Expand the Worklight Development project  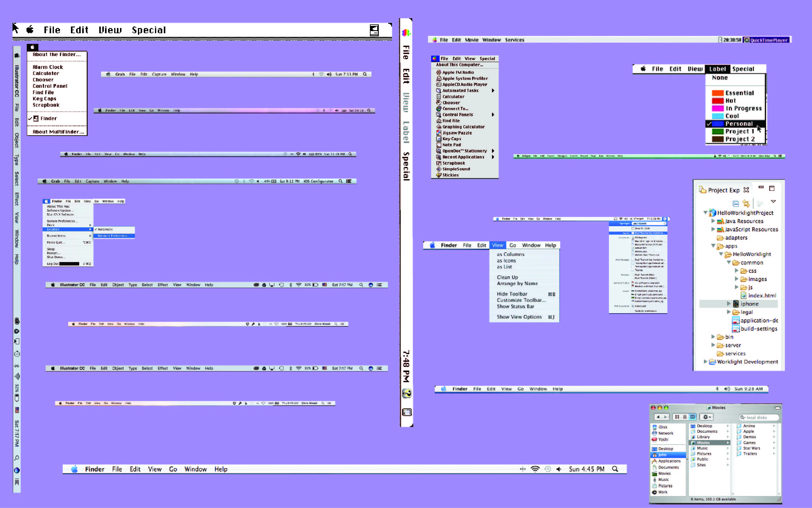click(706, 361)
